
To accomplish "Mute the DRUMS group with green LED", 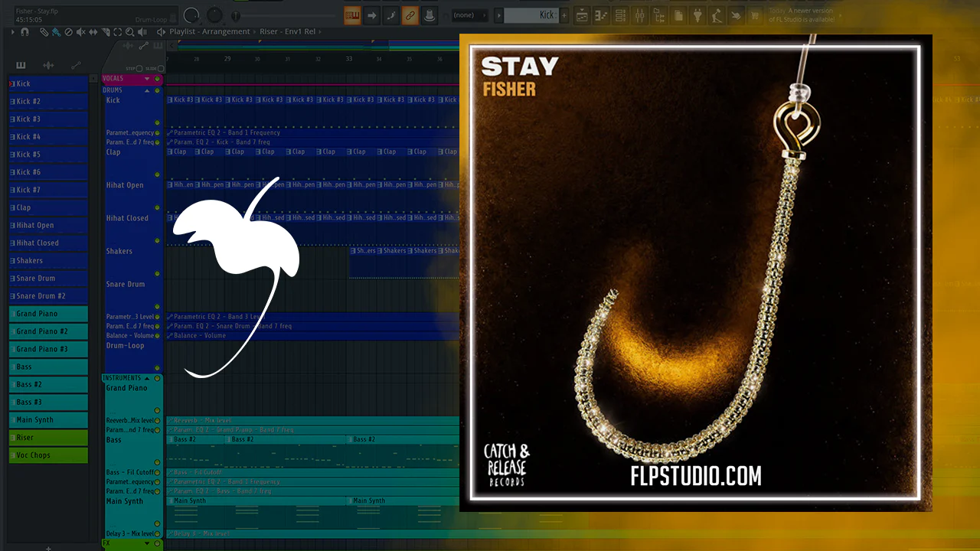I will (x=158, y=90).
